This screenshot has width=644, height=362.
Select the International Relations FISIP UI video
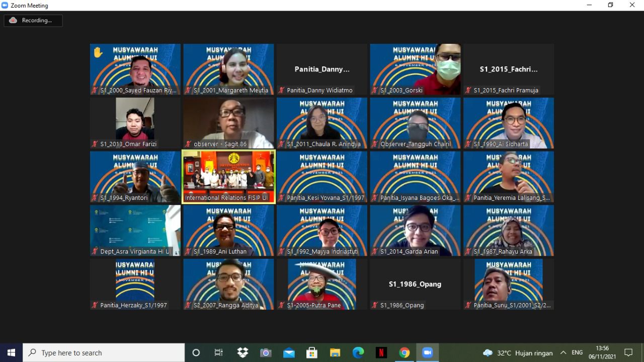coord(228,176)
